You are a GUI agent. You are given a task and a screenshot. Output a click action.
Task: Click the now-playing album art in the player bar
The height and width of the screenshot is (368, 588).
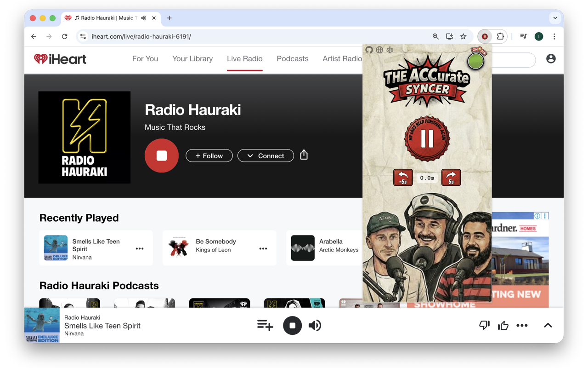[x=42, y=325]
